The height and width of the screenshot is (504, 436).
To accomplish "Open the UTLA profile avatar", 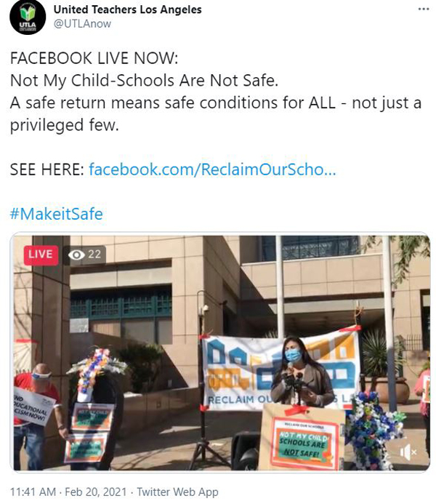I will [x=28, y=17].
